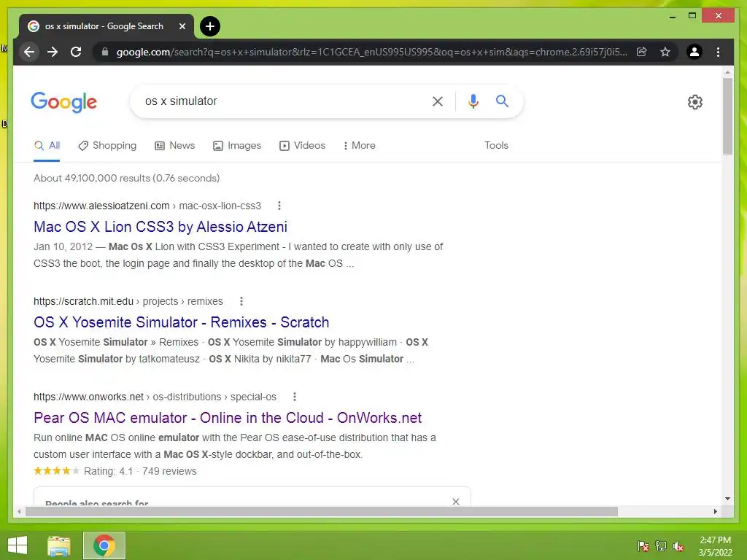Click the scroll right arrow

[715, 511]
